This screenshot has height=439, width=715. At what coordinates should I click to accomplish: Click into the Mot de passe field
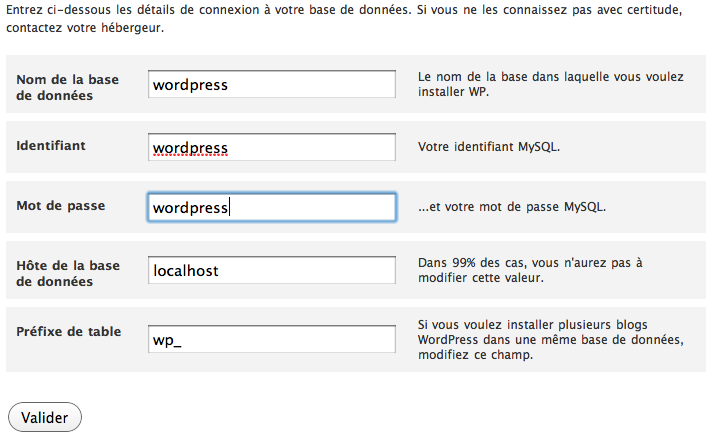(x=272, y=207)
